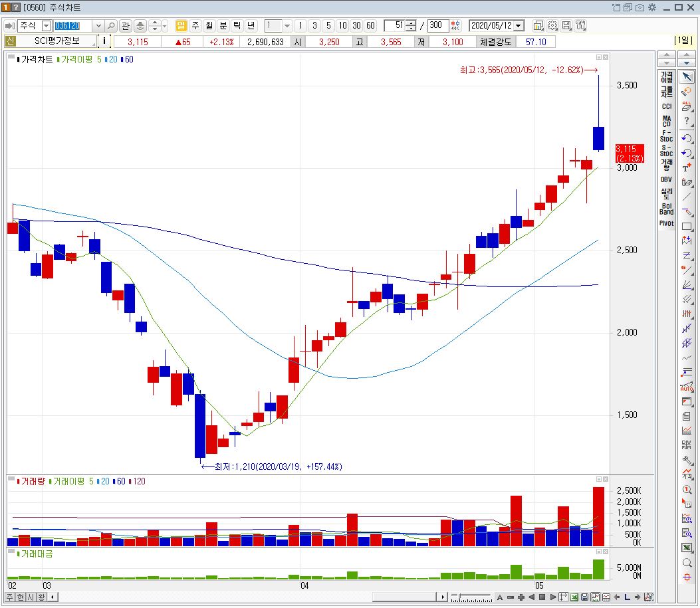Add the Pivot indicator
This screenshot has height=608, width=700.
[x=667, y=223]
